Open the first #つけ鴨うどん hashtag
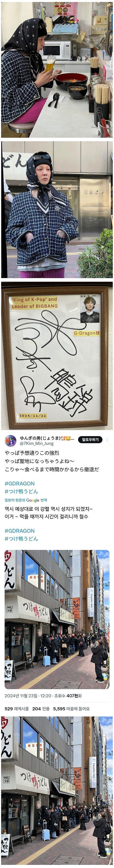The width and height of the screenshot is (114, 868). (x=21, y=491)
